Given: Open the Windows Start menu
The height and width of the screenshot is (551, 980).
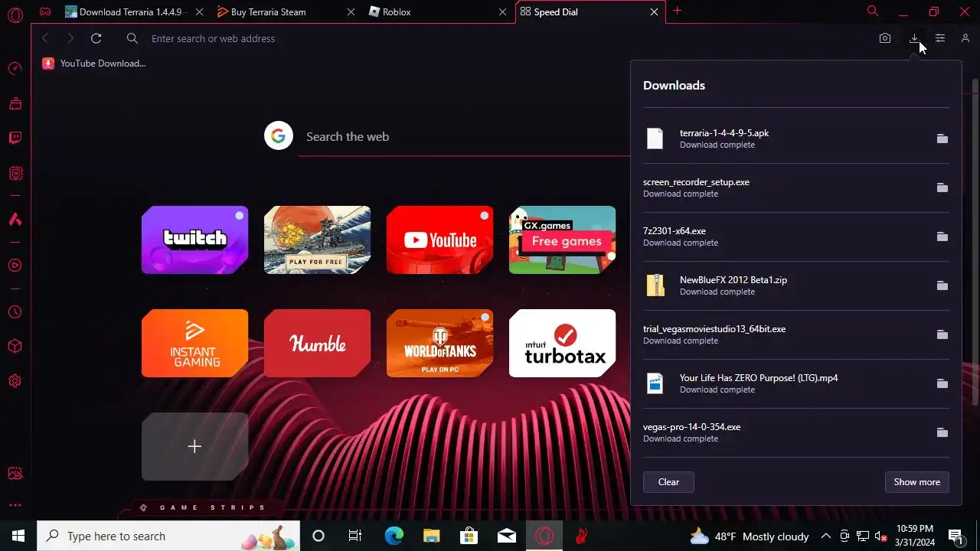Looking at the screenshot, I should [x=18, y=536].
